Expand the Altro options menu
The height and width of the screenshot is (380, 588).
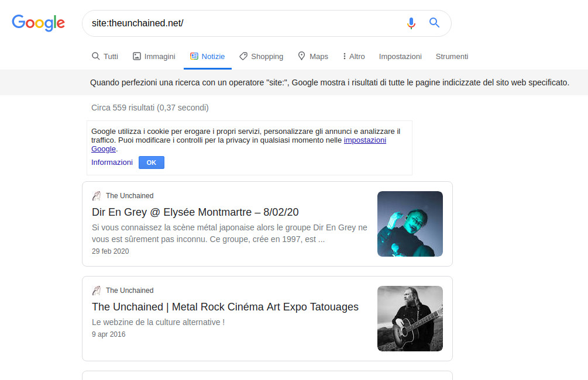click(353, 56)
